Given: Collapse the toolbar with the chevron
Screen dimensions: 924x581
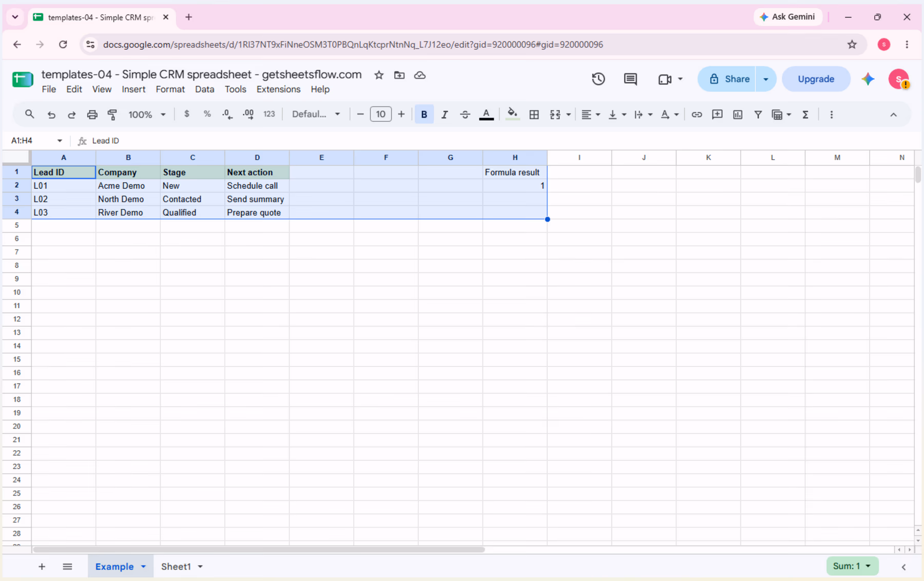Looking at the screenshot, I should coord(893,114).
